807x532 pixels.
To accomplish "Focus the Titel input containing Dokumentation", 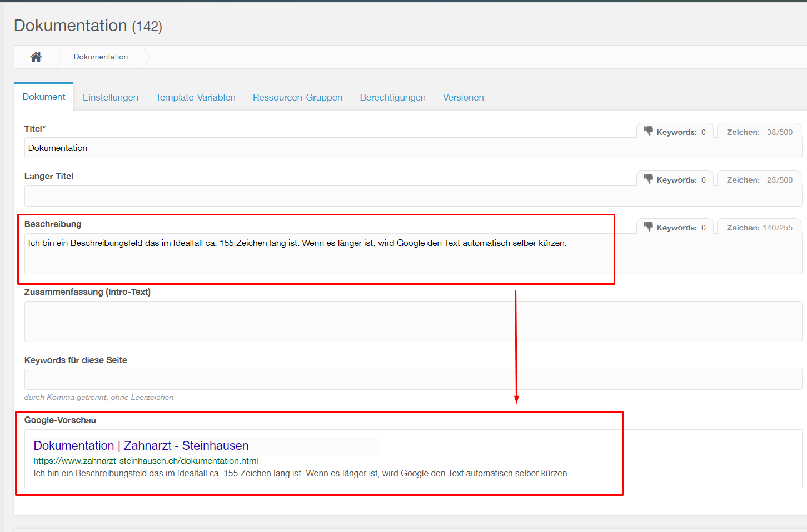I will [x=413, y=148].
